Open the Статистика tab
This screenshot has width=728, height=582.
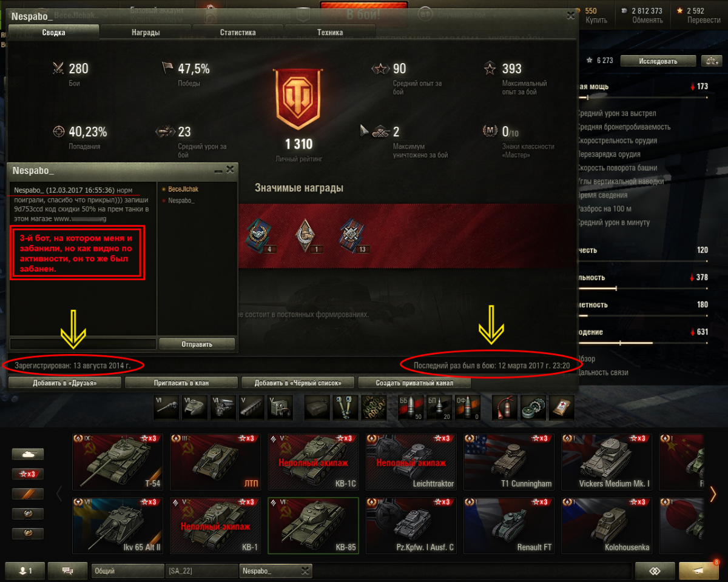tap(238, 33)
